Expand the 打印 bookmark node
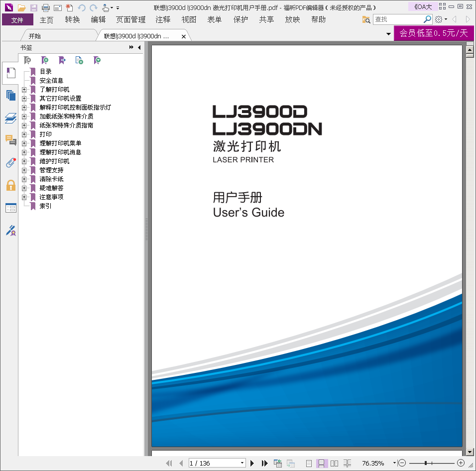 pos(24,134)
